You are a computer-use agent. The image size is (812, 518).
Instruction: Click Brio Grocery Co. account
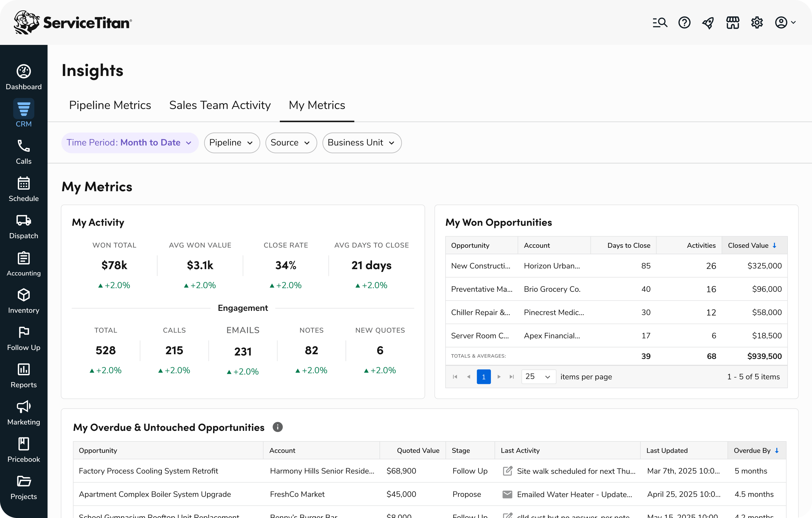point(552,289)
